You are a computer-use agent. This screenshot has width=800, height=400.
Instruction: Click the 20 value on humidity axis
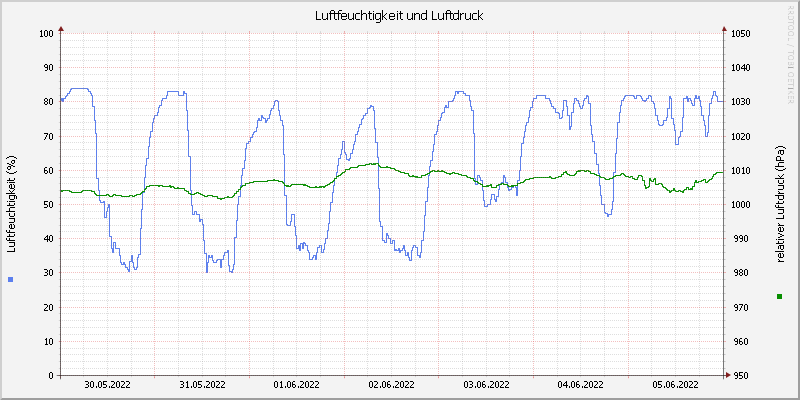(x=48, y=307)
